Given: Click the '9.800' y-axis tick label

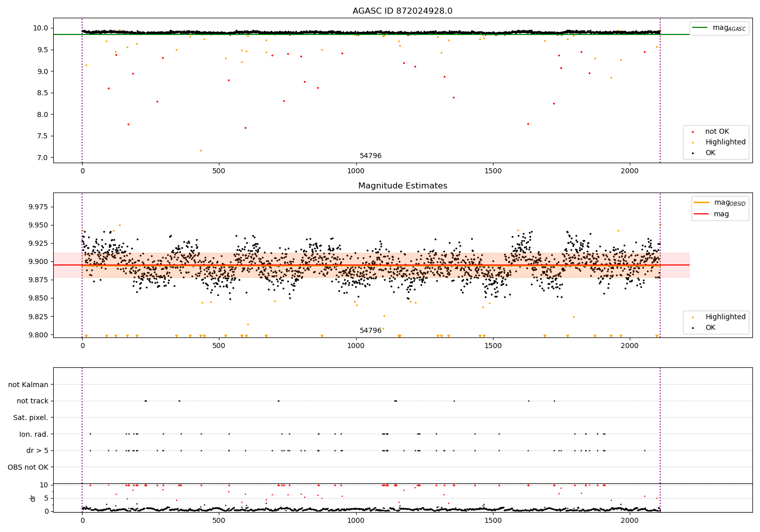Looking at the screenshot, I should [39, 335].
